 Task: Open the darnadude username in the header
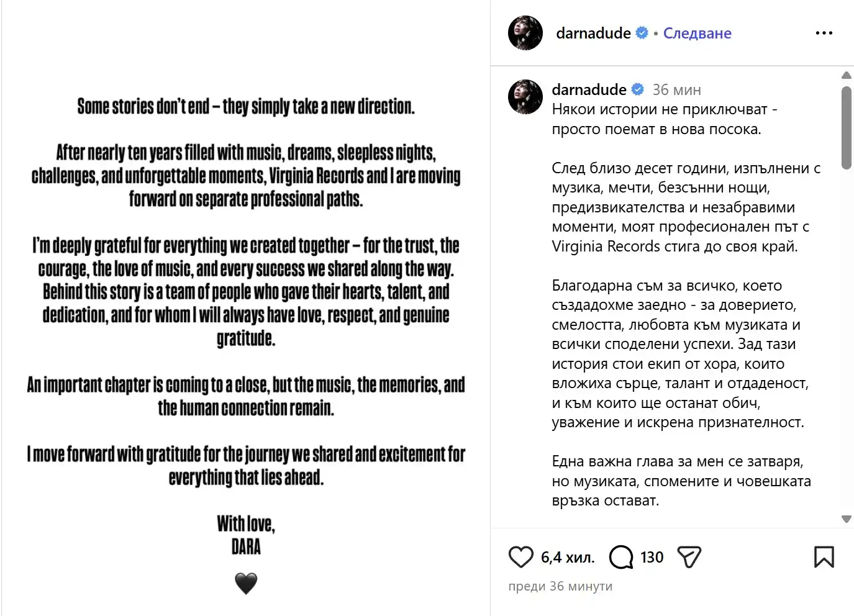(x=593, y=33)
